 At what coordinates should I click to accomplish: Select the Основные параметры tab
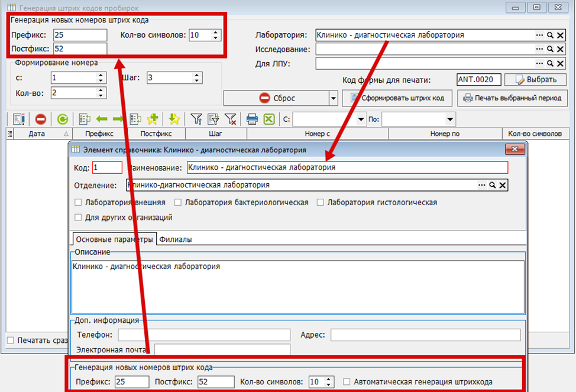(114, 239)
